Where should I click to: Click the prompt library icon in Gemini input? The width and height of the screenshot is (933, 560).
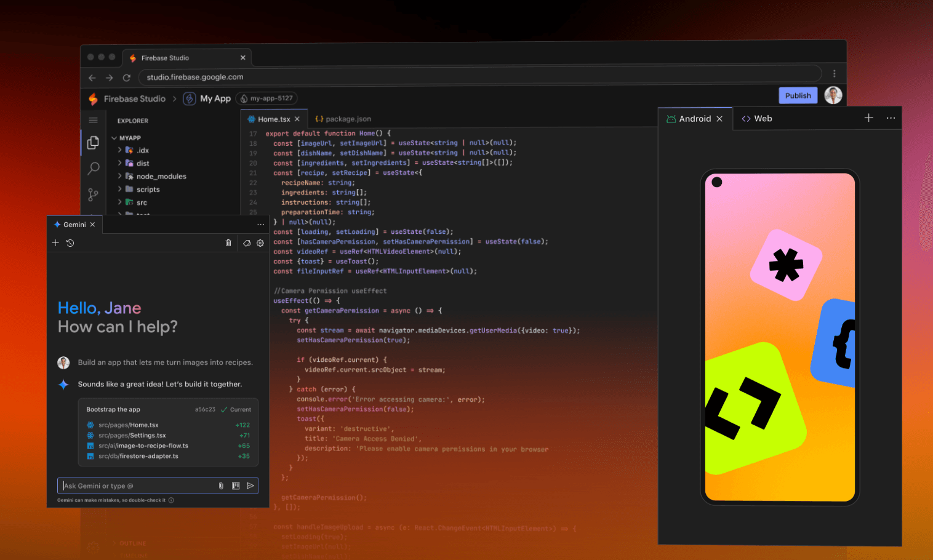pos(236,486)
